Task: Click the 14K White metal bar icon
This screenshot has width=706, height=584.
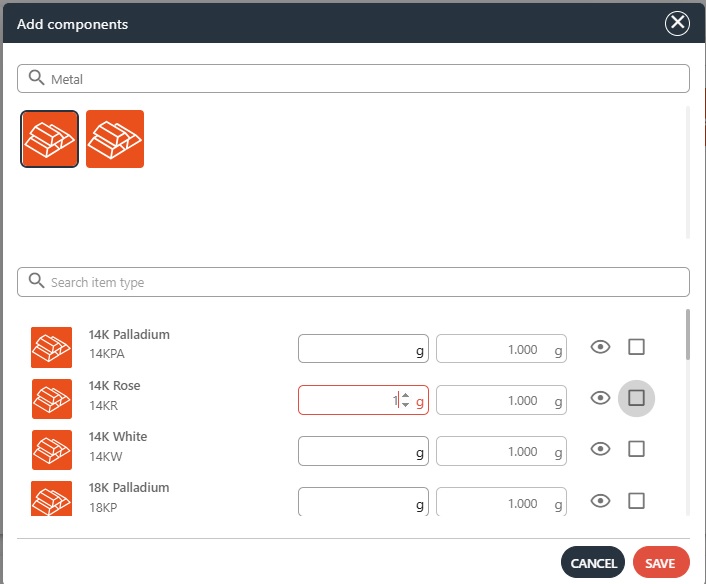Action: click(x=51, y=449)
